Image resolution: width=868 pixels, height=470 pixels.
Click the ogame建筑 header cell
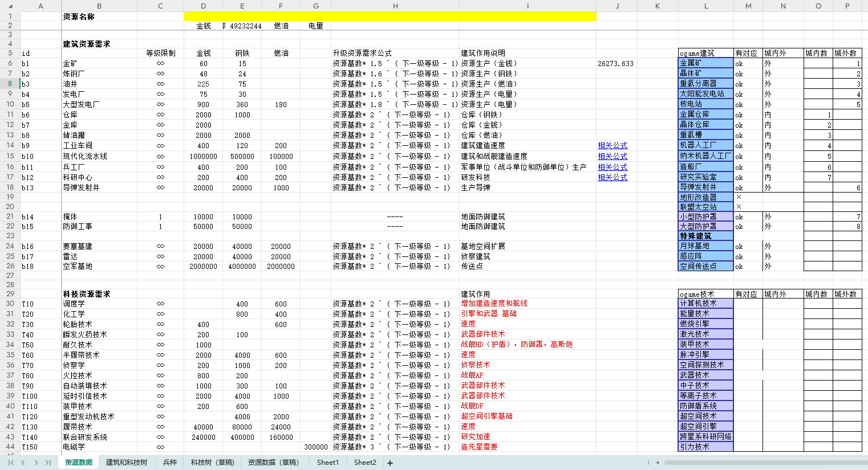pos(705,53)
